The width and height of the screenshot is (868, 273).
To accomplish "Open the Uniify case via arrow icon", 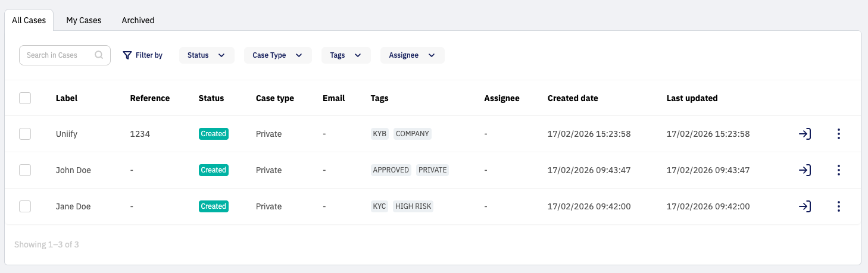I will point(804,134).
